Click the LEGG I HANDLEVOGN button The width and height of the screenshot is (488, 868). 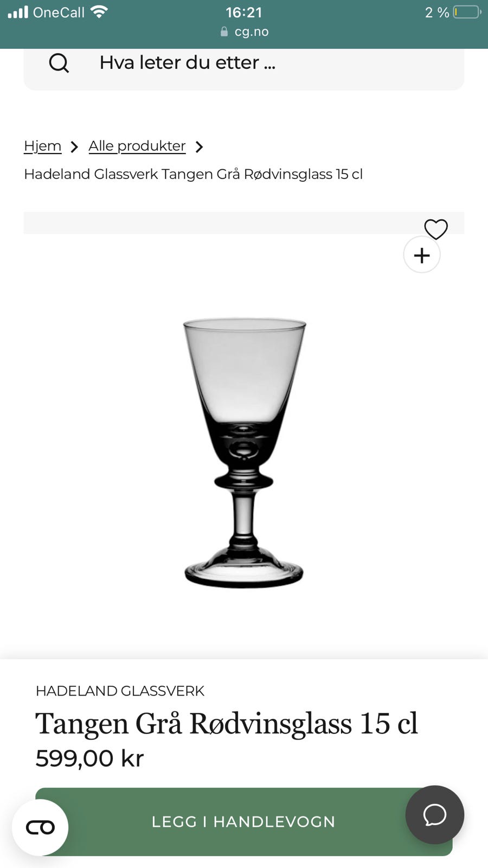243,821
